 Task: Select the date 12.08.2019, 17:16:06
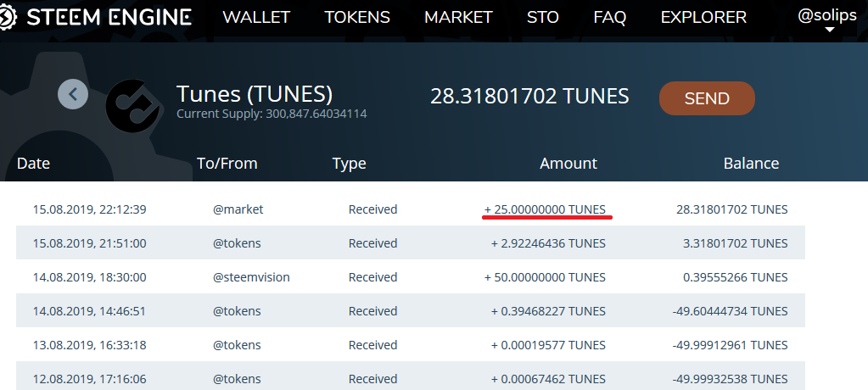(90, 379)
